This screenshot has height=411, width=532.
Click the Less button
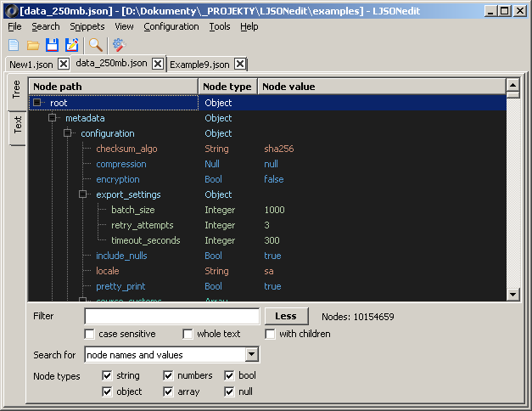point(286,316)
